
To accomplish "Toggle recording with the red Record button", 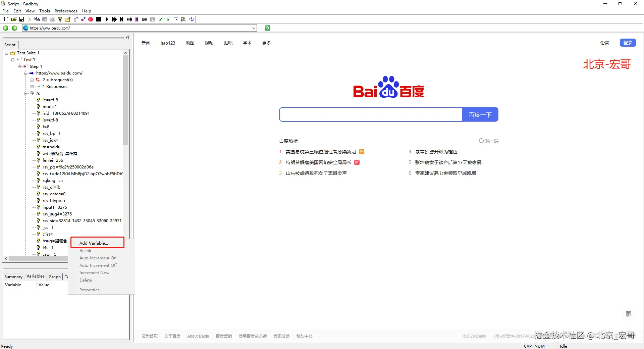I will point(91,19).
